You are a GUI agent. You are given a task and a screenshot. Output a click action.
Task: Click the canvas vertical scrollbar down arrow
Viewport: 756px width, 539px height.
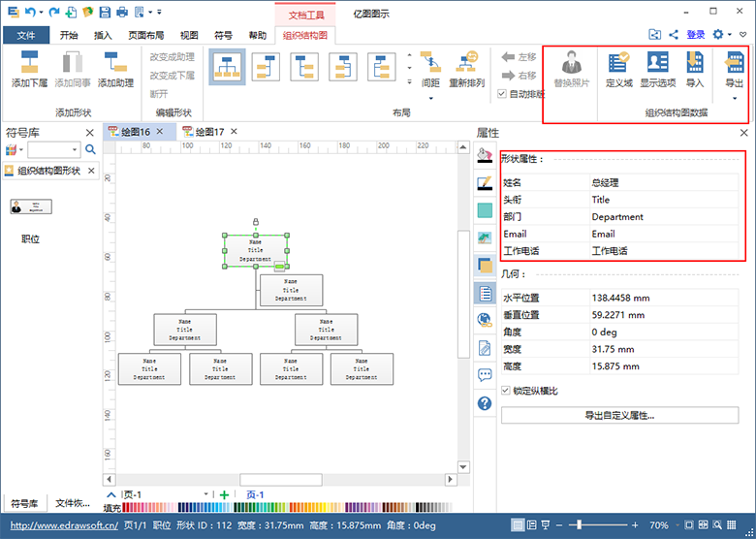[x=463, y=466]
